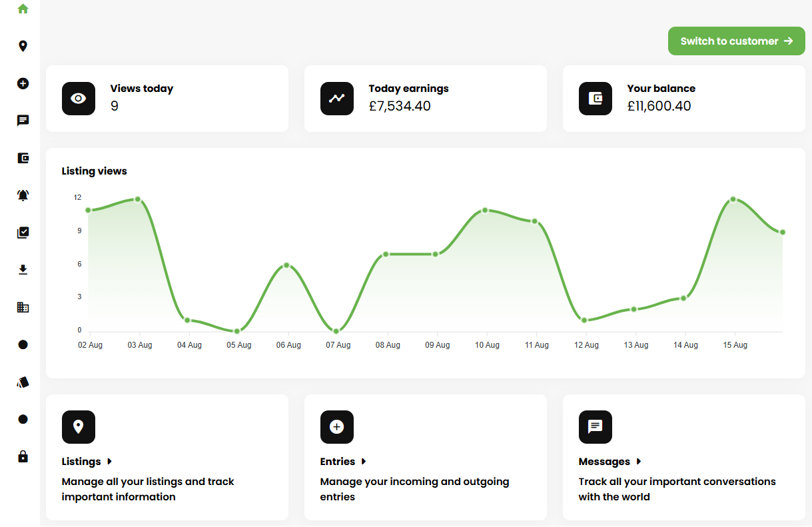Open the download arrow icon in sidebar
This screenshot has height=527, width=812.
point(23,270)
